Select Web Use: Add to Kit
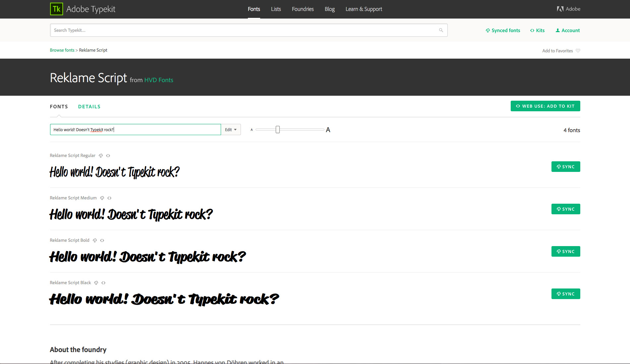The width and height of the screenshot is (630, 364). click(545, 106)
